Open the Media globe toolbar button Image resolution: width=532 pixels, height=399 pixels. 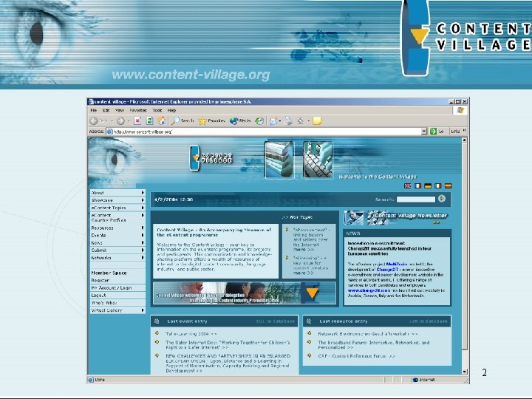pos(240,120)
